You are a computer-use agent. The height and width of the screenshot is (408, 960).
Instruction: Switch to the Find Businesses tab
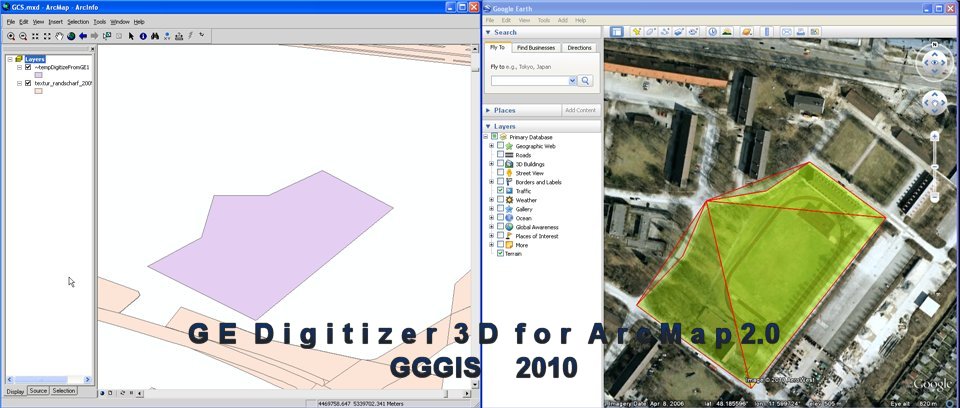point(536,48)
